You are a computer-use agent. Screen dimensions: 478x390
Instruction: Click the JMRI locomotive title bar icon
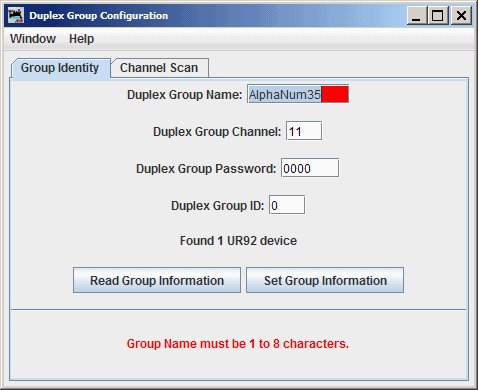16,15
